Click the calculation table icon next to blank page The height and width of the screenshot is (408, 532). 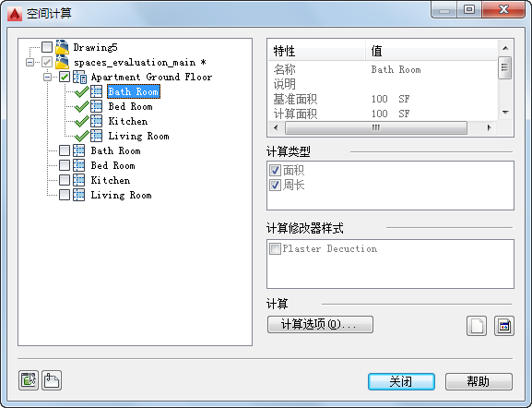pyautogui.click(x=504, y=326)
